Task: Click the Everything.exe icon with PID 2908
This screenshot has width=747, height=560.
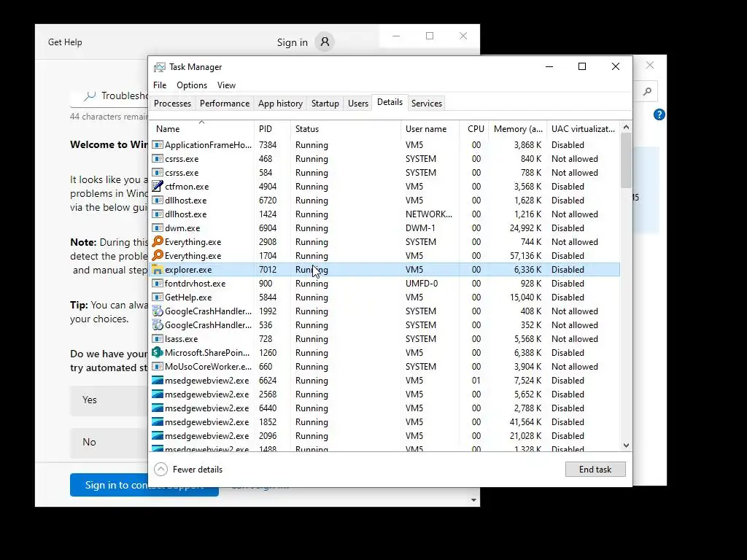Action: click(x=158, y=241)
